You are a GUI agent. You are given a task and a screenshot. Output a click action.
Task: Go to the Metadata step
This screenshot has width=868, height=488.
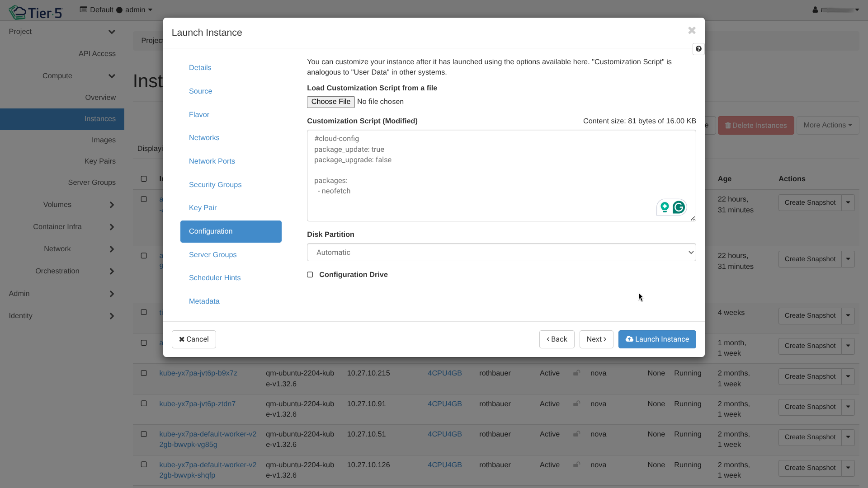(204, 301)
